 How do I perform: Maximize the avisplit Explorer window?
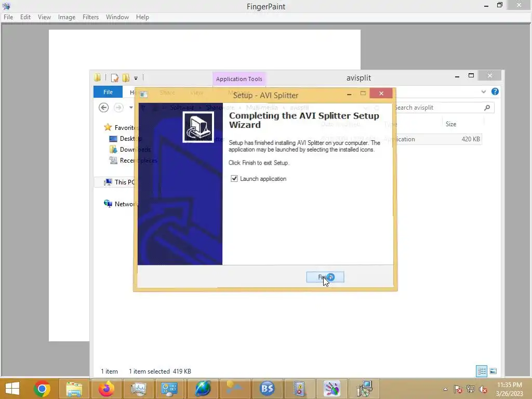(471, 76)
